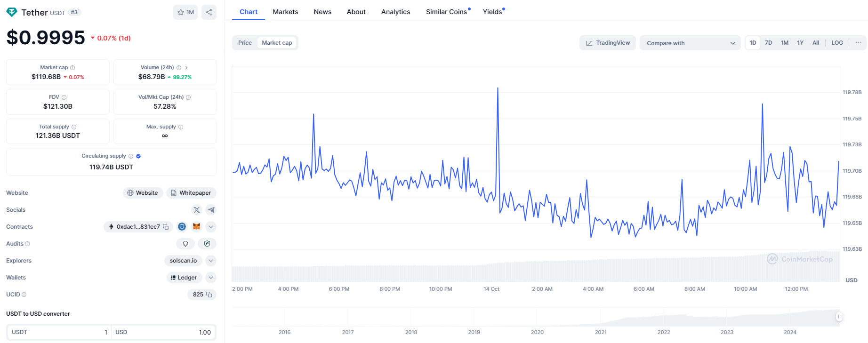This screenshot has height=343, width=868.
Task: Switch chart to Price view
Action: [x=245, y=43]
